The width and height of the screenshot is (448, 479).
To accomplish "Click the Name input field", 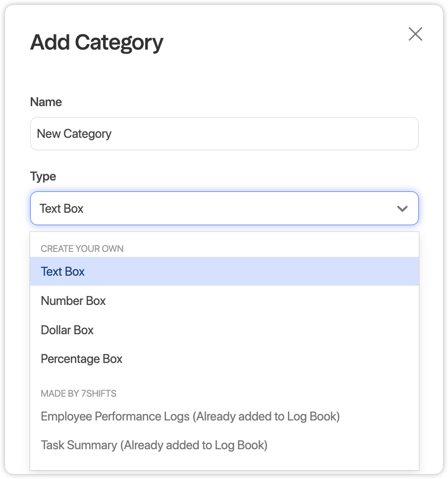I will 224,134.
